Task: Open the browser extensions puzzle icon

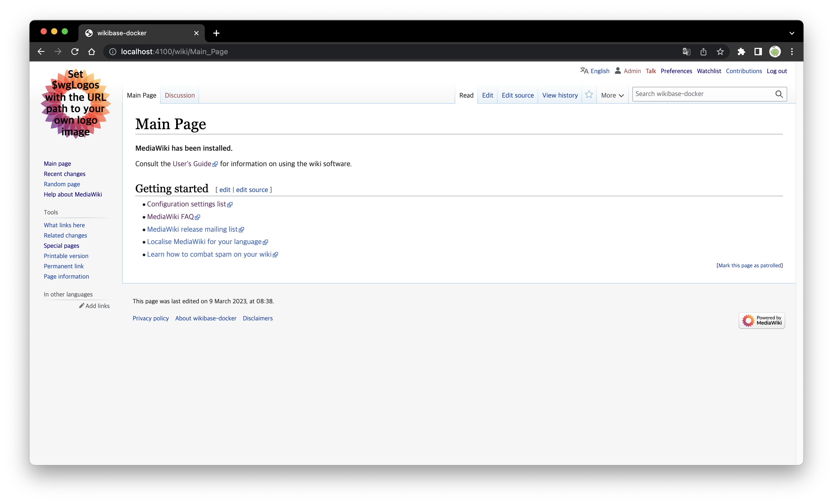Action: pos(741,51)
